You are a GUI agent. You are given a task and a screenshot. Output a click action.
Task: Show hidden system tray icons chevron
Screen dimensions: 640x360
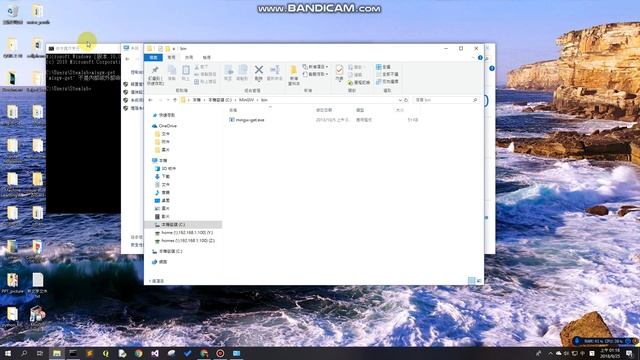550,353
